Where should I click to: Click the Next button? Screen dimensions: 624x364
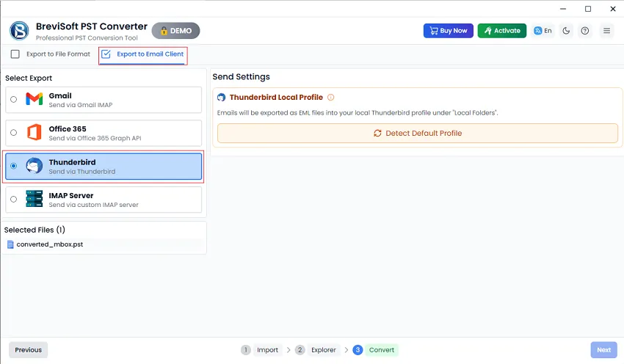click(603, 349)
